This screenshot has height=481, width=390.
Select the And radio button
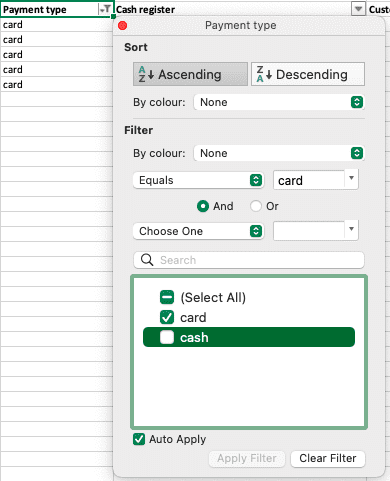pos(203,206)
